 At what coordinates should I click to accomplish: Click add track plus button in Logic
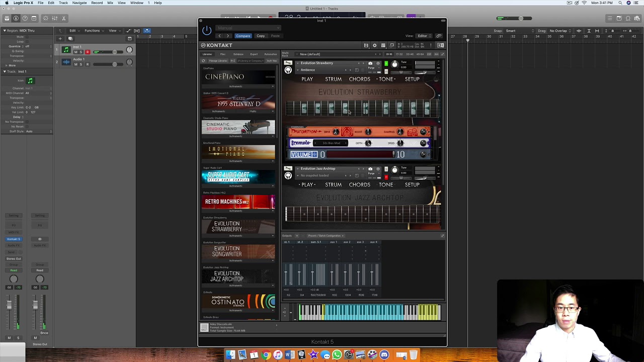click(60, 39)
